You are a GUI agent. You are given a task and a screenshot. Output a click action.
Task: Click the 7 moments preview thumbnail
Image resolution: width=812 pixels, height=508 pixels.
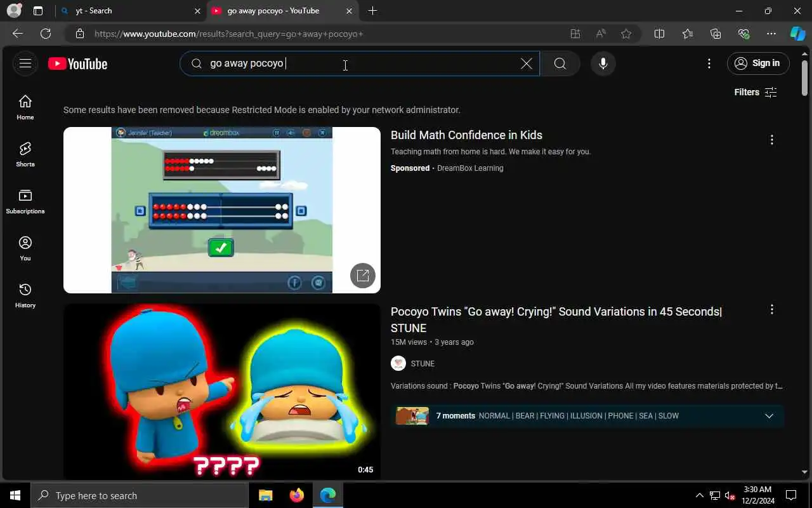[412, 416]
